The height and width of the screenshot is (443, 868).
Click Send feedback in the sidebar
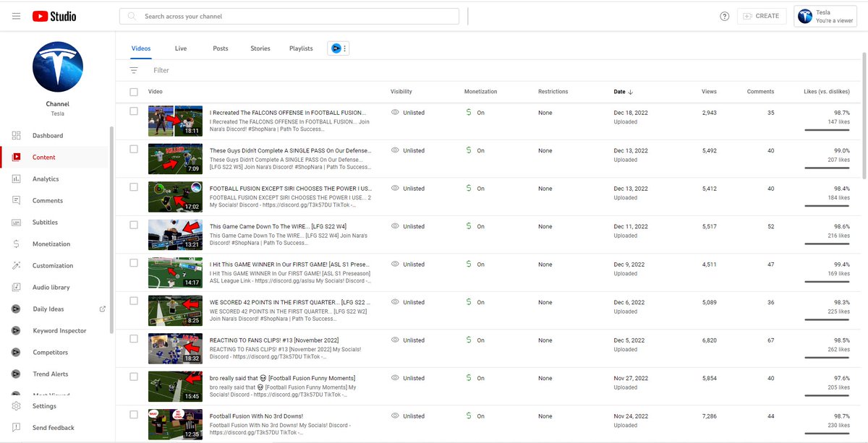pos(55,428)
